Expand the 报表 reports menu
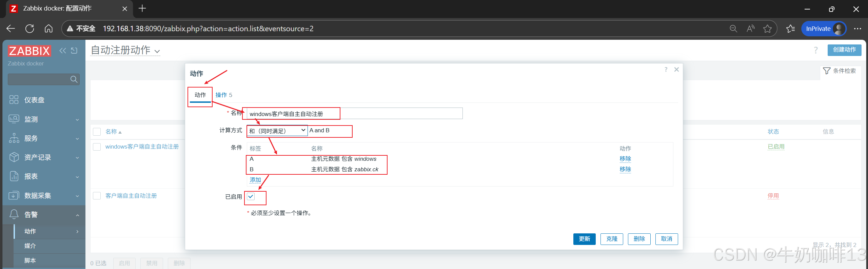The width and height of the screenshot is (868, 269). point(44,176)
